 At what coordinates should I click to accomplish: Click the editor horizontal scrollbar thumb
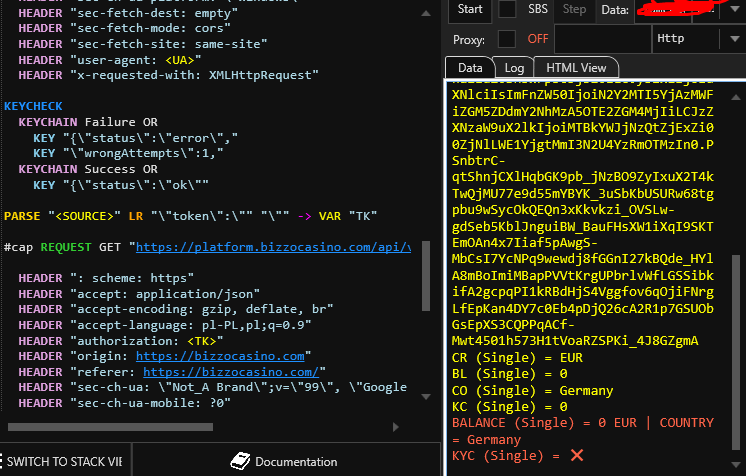tap(110, 427)
